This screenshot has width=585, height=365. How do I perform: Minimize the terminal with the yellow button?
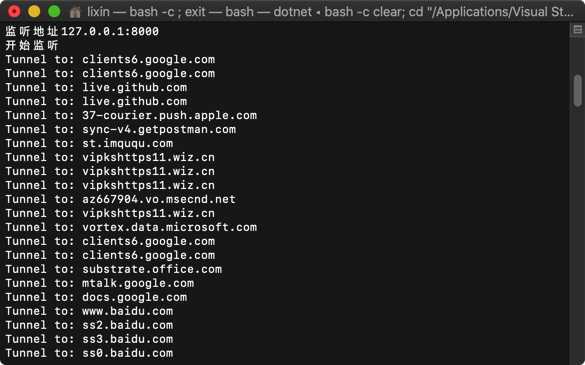coord(34,12)
